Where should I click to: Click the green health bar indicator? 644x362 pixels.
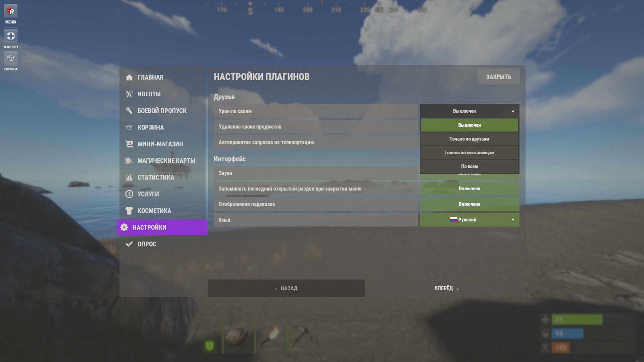tap(577, 319)
